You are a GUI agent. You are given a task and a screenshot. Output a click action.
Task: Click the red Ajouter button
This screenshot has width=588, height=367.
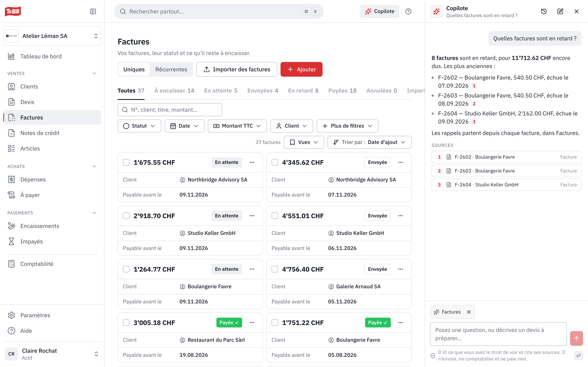click(301, 69)
